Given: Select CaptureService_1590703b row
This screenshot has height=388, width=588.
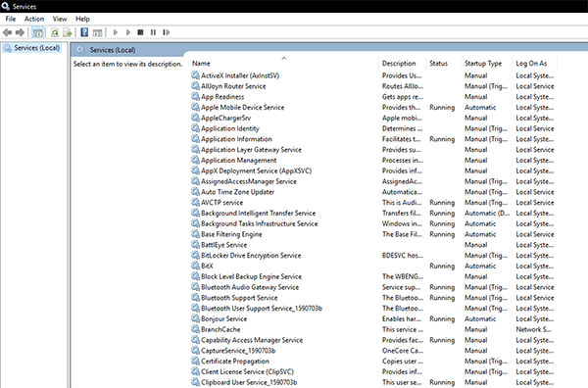Looking at the screenshot, I should coord(238,351).
